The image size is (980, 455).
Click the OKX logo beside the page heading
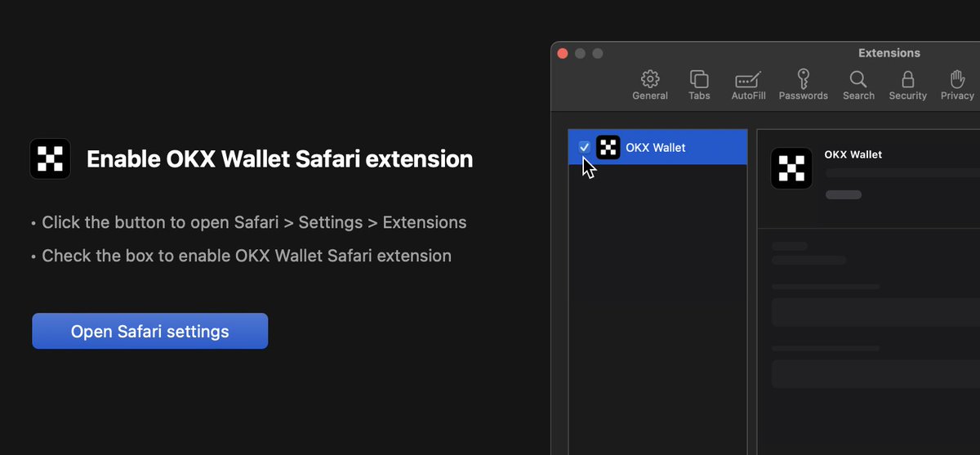pos(50,158)
